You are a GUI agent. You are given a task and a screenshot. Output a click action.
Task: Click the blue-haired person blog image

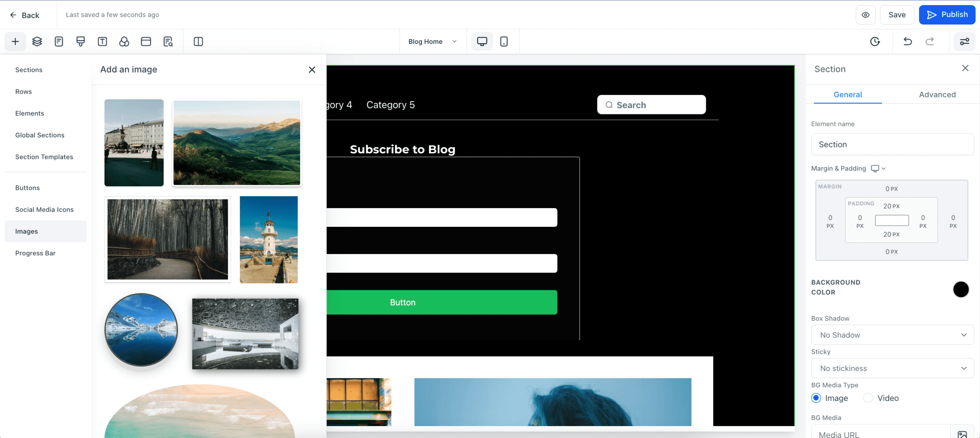coord(553,402)
